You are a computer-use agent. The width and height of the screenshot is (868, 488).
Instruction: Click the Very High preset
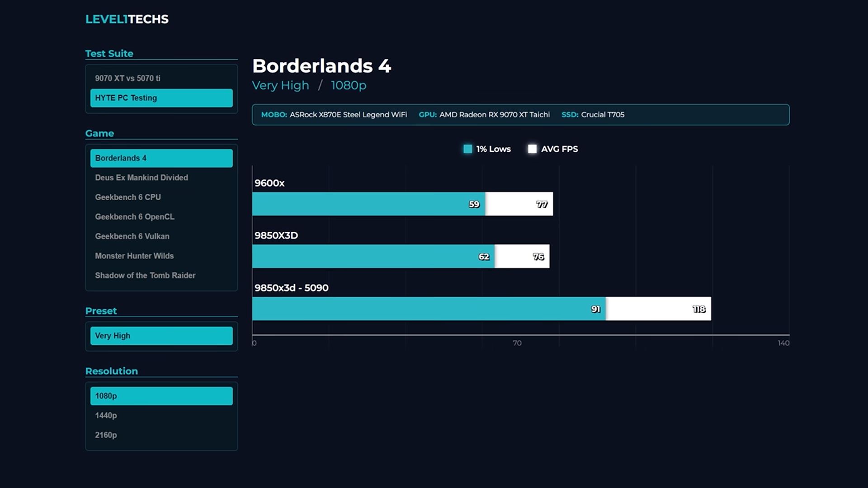(161, 336)
